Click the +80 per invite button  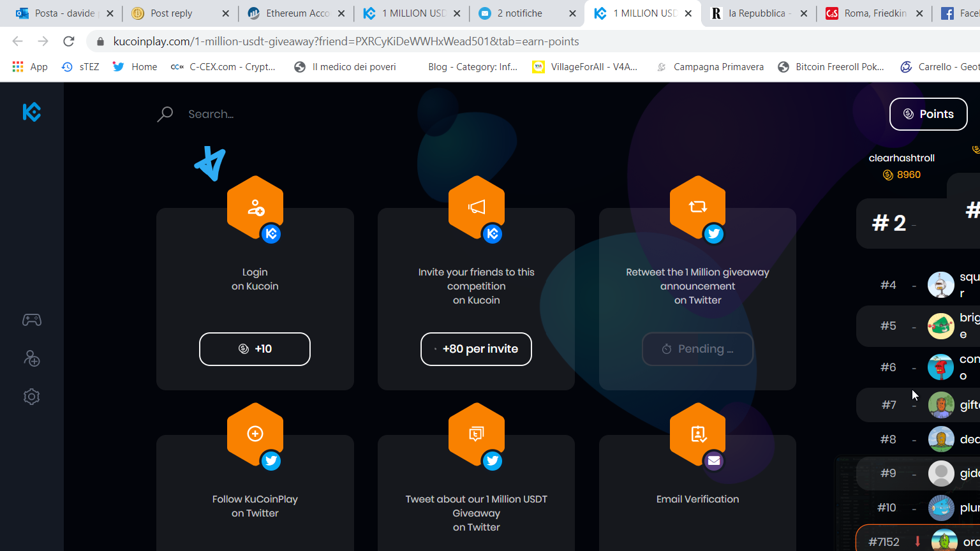[x=477, y=349]
